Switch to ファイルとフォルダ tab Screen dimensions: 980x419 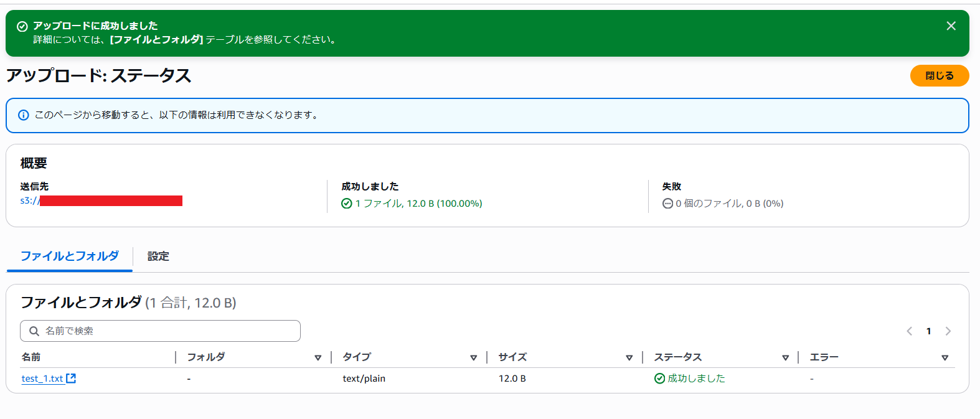click(x=70, y=256)
